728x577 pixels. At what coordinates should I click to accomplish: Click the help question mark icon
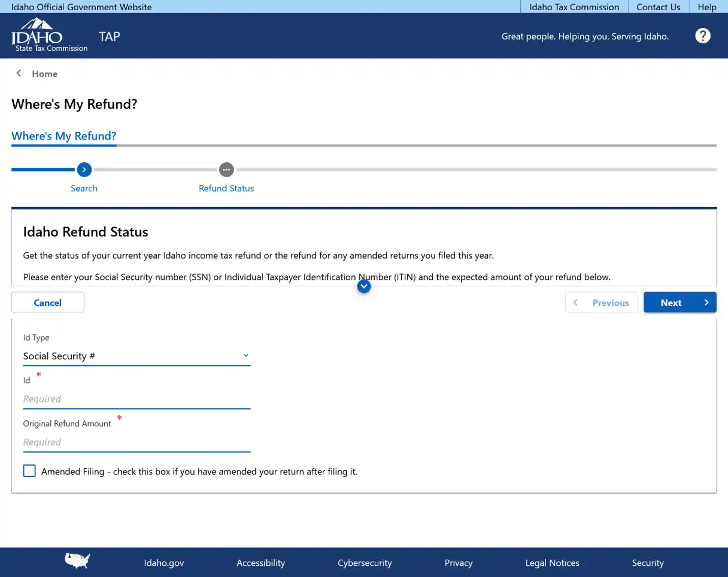pos(703,36)
